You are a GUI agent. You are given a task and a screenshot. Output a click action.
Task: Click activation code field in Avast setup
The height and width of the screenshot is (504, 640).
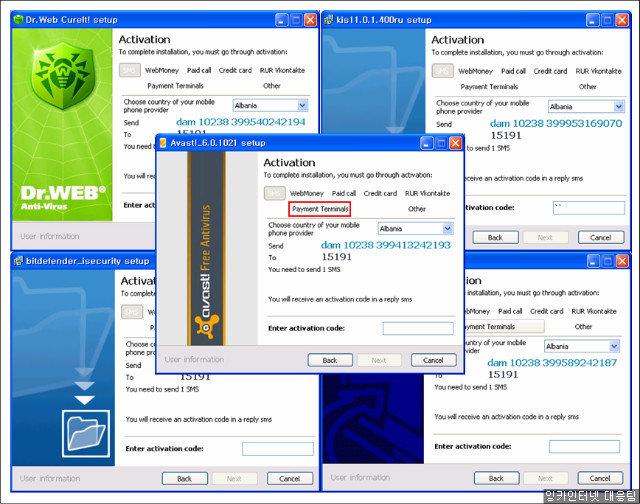click(x=418, y=328)
